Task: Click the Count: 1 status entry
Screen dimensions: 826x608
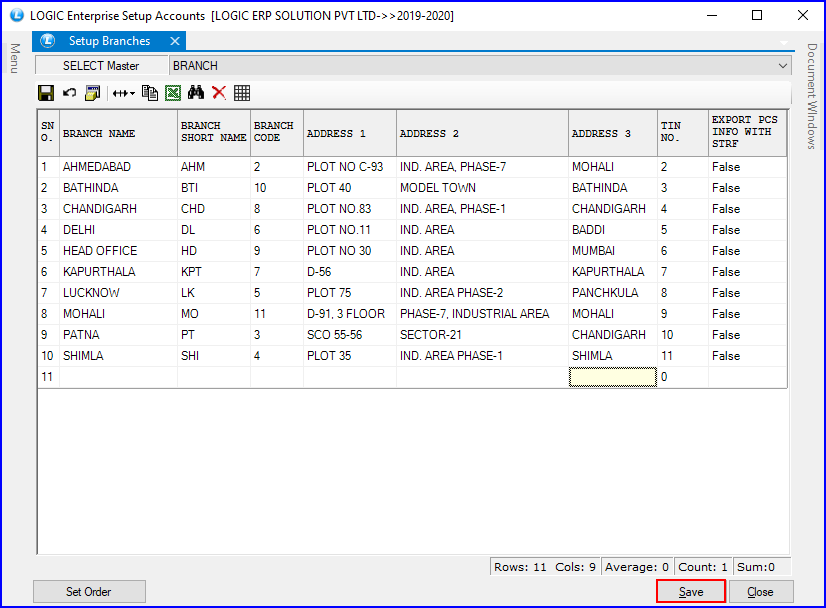Action: point(703,567)
